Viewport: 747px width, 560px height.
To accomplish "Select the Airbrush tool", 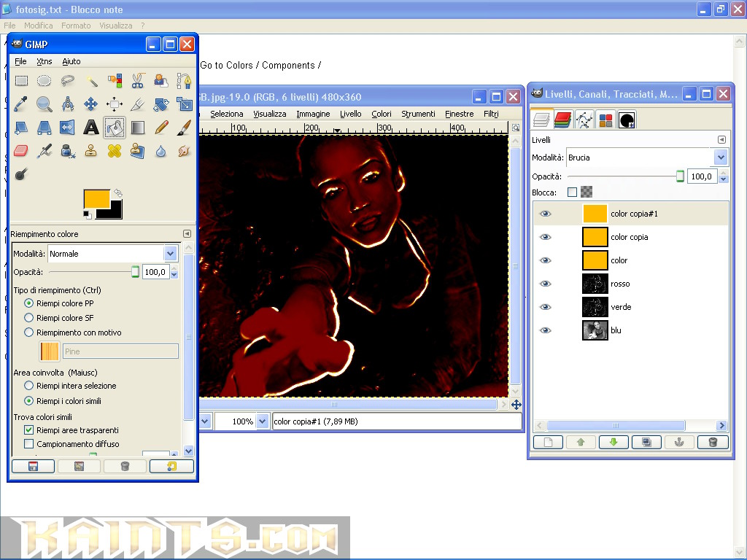I will 44,151.
